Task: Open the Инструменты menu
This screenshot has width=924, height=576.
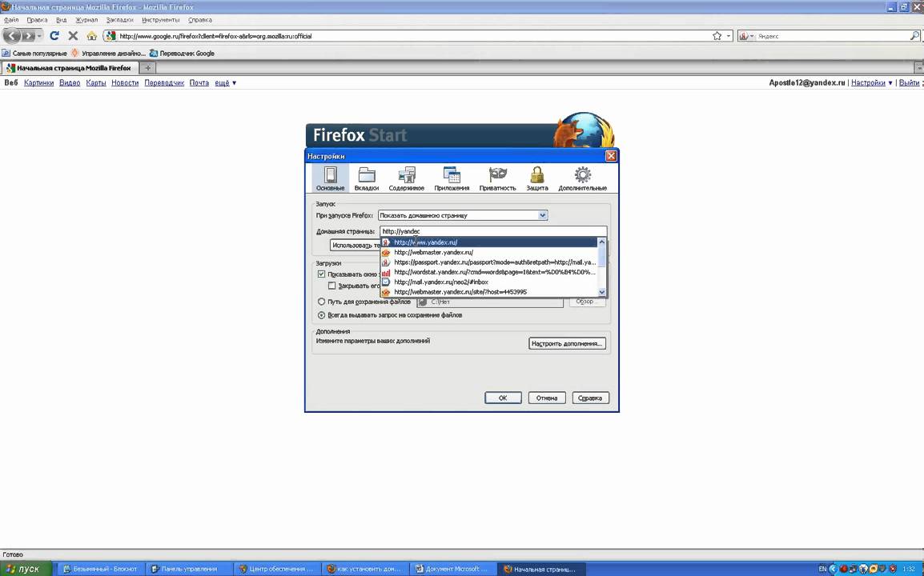Action: 160,20
